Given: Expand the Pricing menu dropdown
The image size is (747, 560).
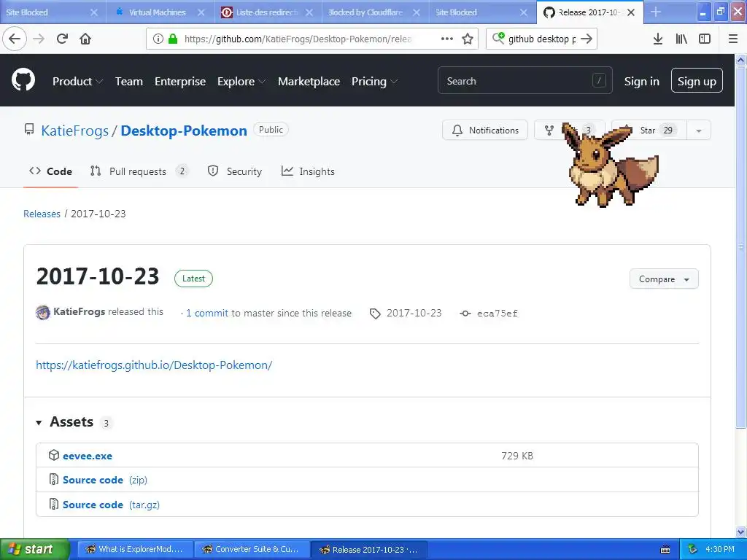Looking at the screenshot, I should 374,82.
